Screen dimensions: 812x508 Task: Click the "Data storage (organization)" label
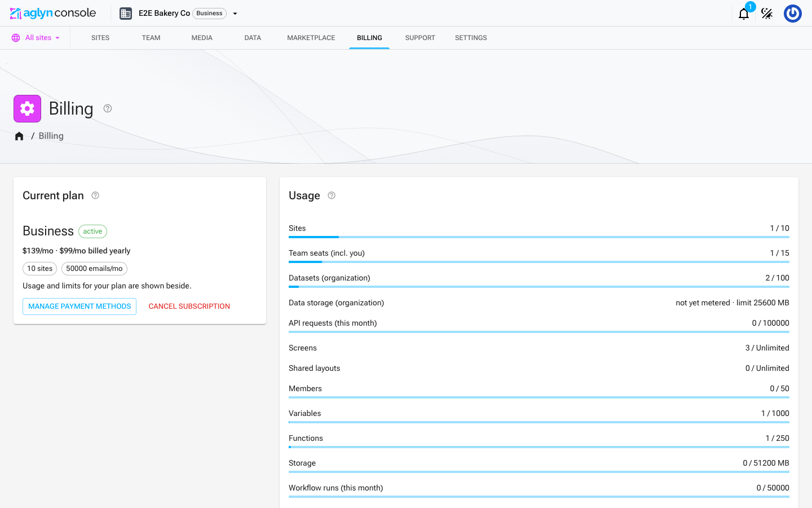pyautogui.click(x=336, y=303)
